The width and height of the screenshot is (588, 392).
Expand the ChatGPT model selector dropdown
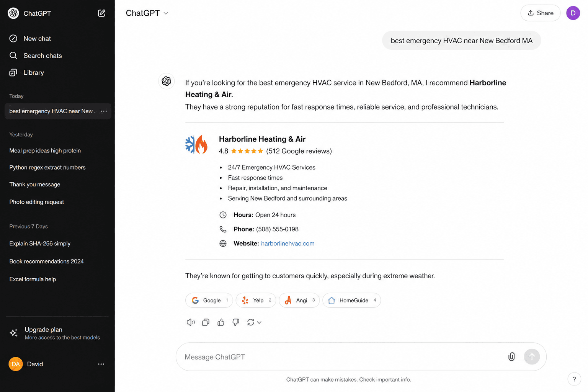tap(147, 13)
